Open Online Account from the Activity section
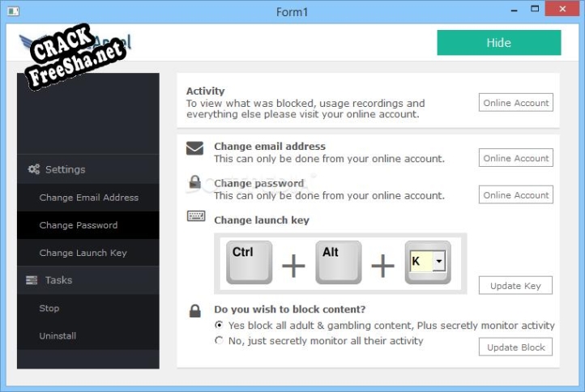 click(x=515, y=103)
